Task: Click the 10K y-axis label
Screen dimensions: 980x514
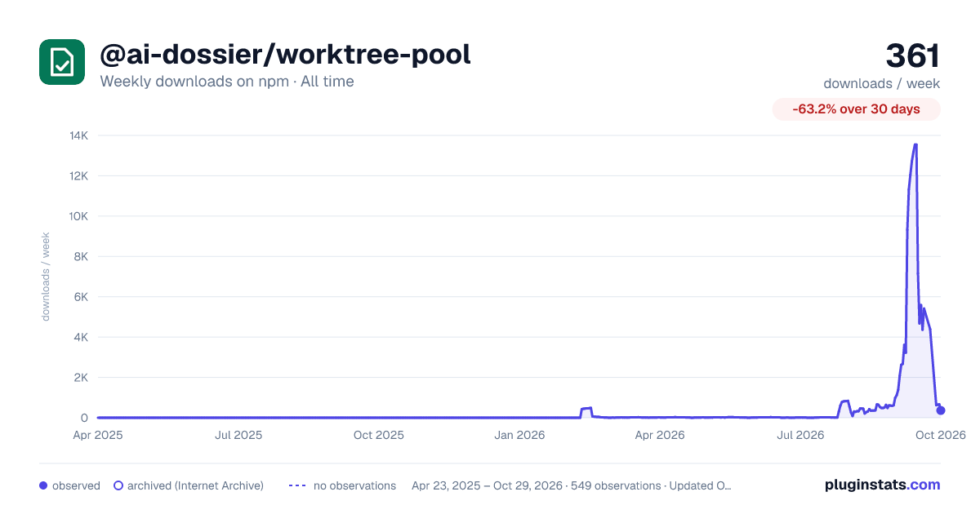Action: [78, 216]
